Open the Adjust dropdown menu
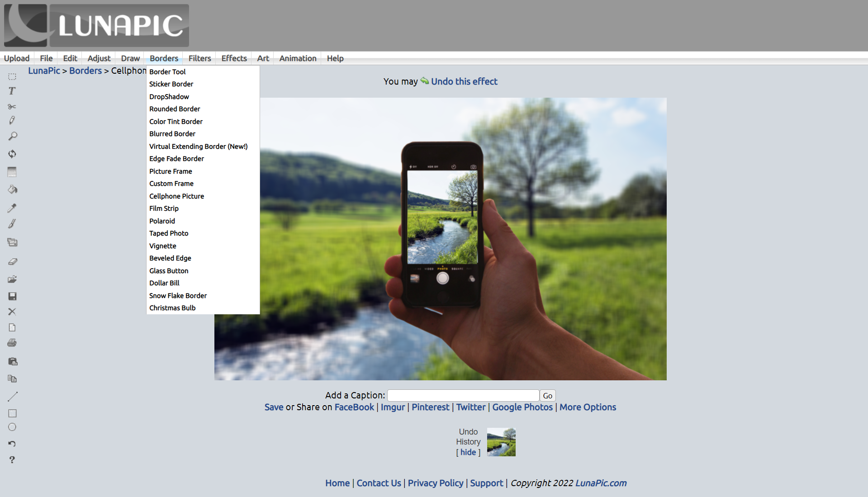This screenshot has width=868, height=497. (99, 58)
